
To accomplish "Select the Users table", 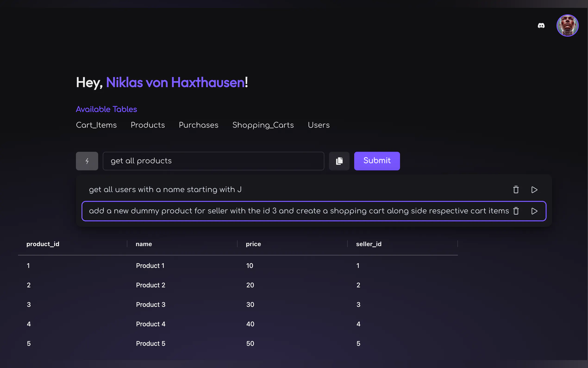I will [x=319, y=125].
